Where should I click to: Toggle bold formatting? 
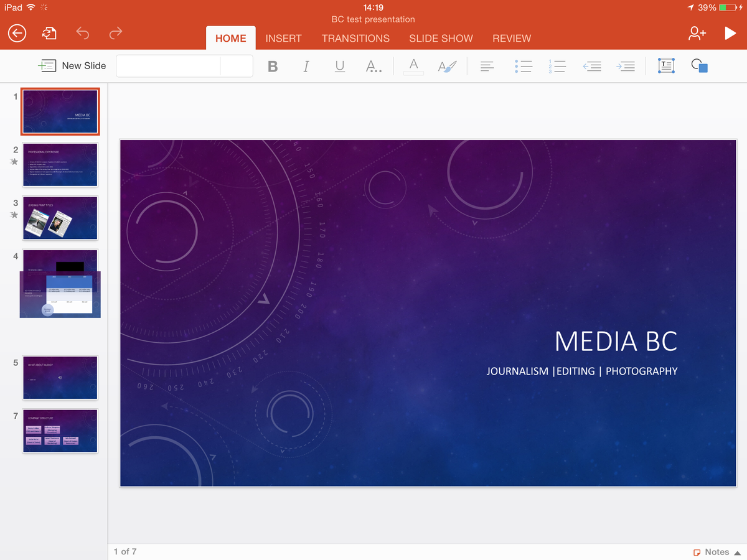tap(272, 65)
